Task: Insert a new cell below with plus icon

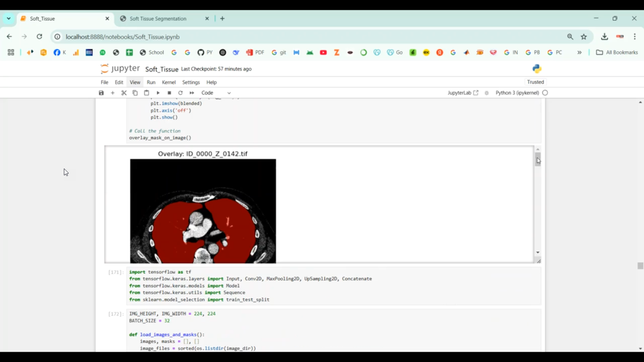Action: tap(112, 93)
